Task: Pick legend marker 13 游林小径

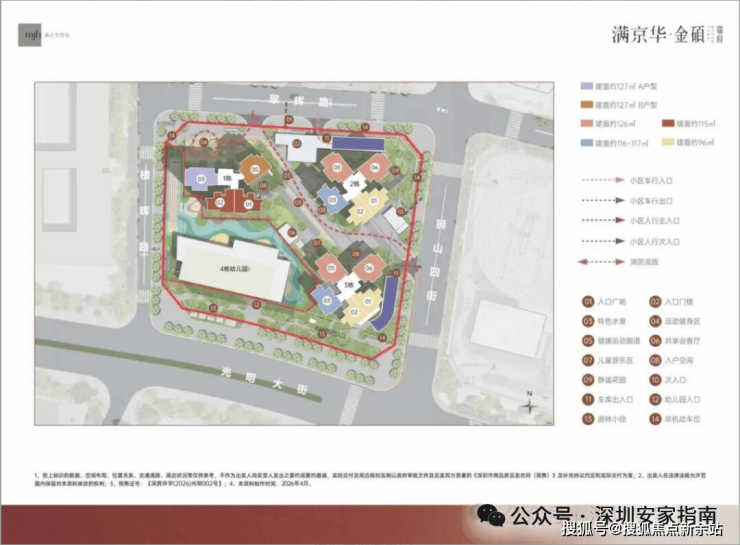Action: coord(588,419)
